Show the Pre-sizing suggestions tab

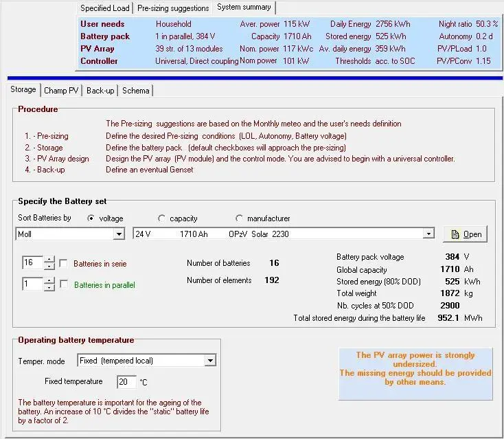click(173, 8)
